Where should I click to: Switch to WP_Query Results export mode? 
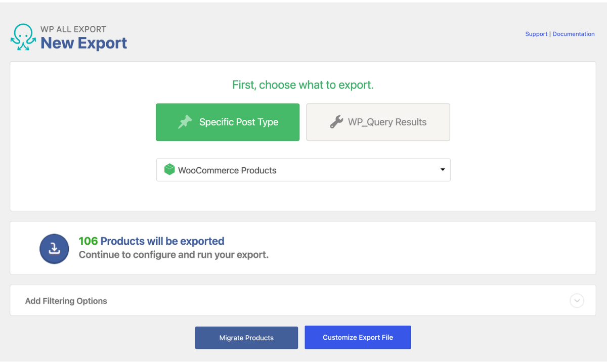click(x=378, y=122)
